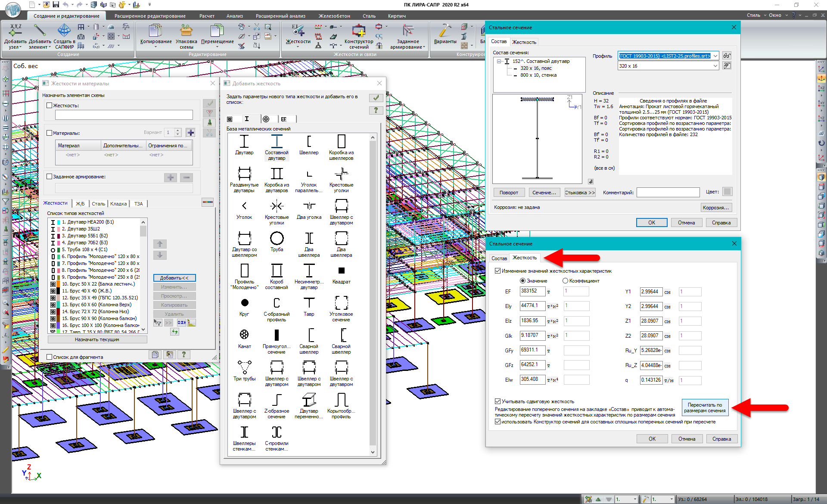Image resolution: width=827 pixels, height=504 pixels.
Task: Click the Комментарий input field
Action: pyautogui.click(x=668, y=193)
